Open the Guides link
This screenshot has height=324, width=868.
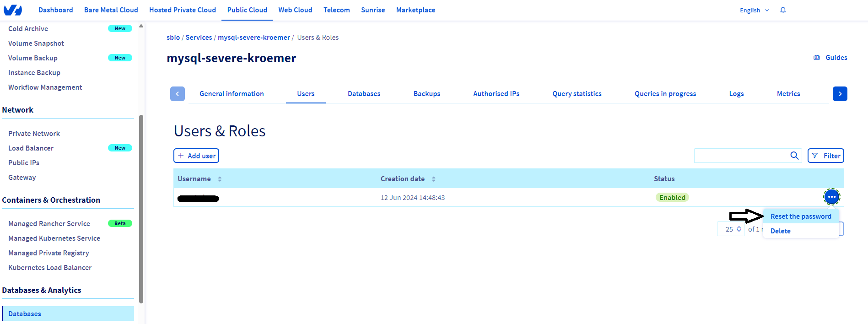836,58
